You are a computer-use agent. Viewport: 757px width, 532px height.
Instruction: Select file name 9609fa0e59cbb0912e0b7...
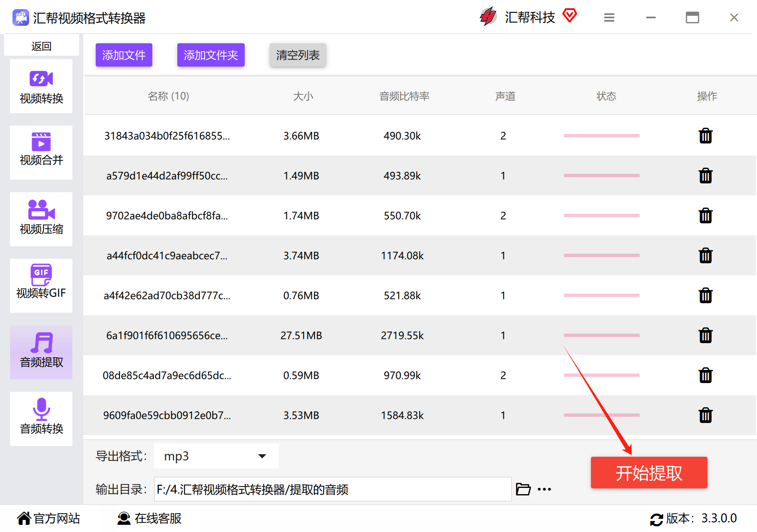pos(167,415)
